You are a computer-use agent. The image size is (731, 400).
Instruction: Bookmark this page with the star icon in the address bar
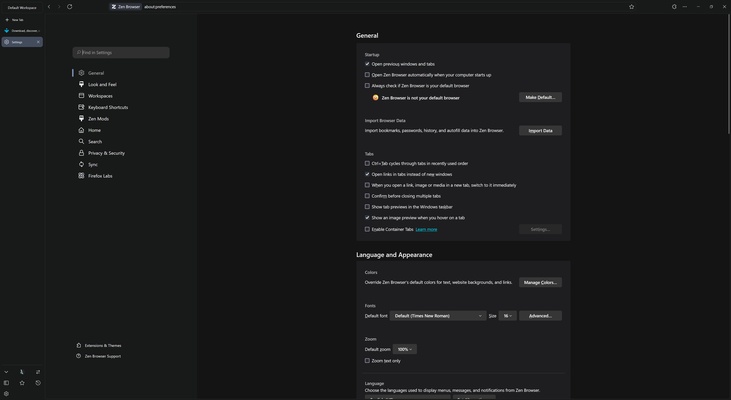[631, 7]
